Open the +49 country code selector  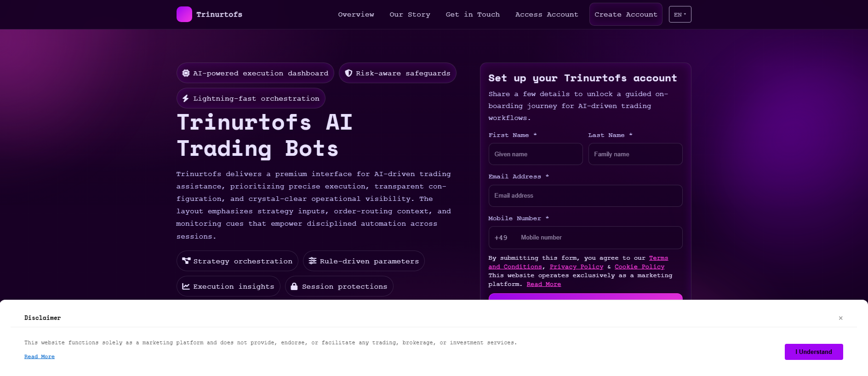(x=501, y=238)
